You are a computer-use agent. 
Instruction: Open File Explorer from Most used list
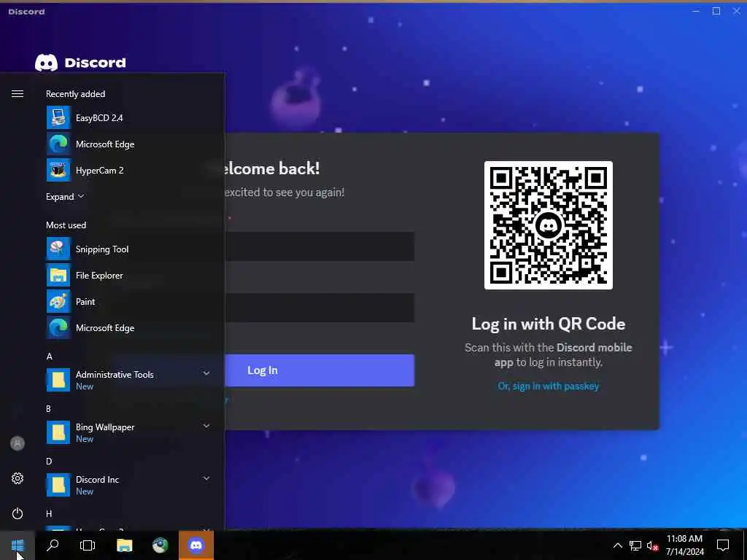128,275
